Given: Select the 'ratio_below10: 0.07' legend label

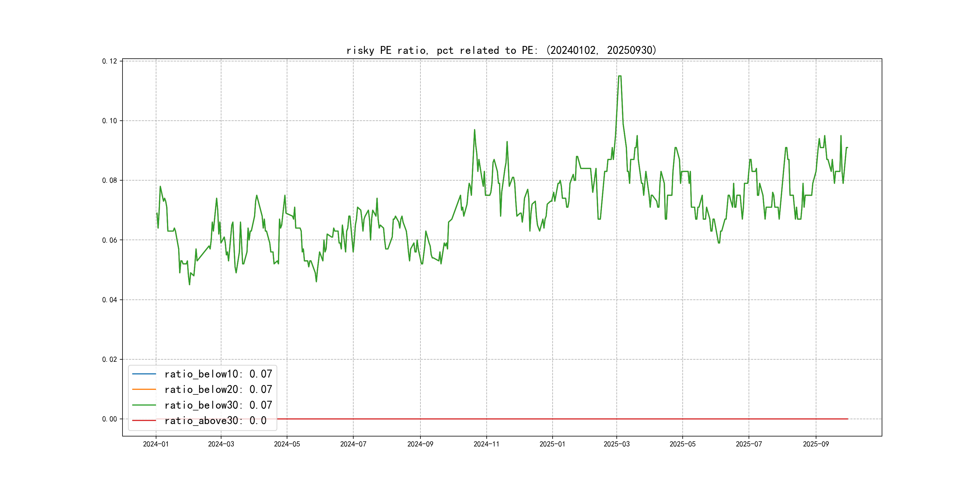Looking at the screenshot, I should point(218,374).
